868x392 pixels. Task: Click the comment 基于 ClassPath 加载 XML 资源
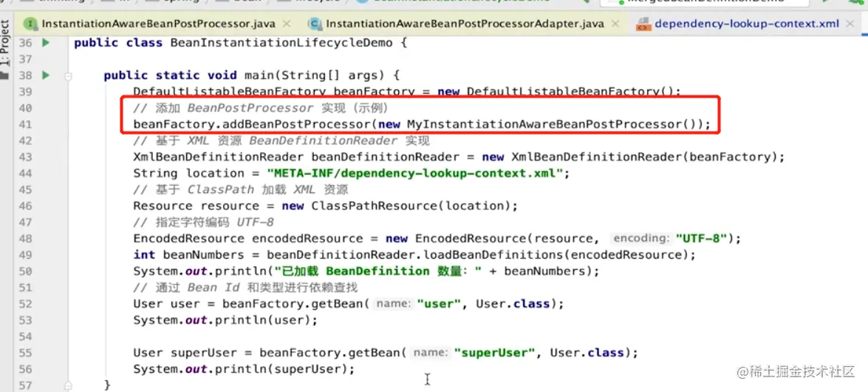(x=241, y=189)
